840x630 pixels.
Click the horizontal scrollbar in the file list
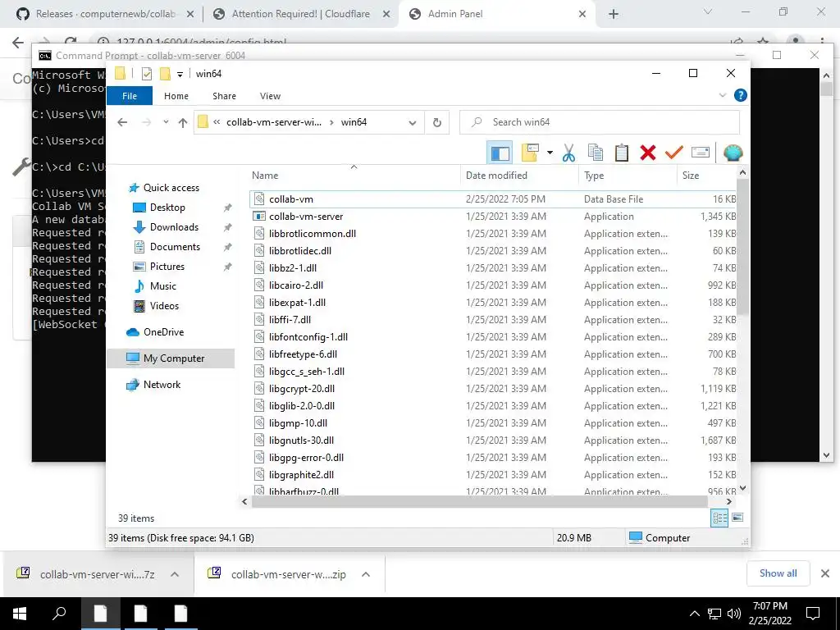479,502
